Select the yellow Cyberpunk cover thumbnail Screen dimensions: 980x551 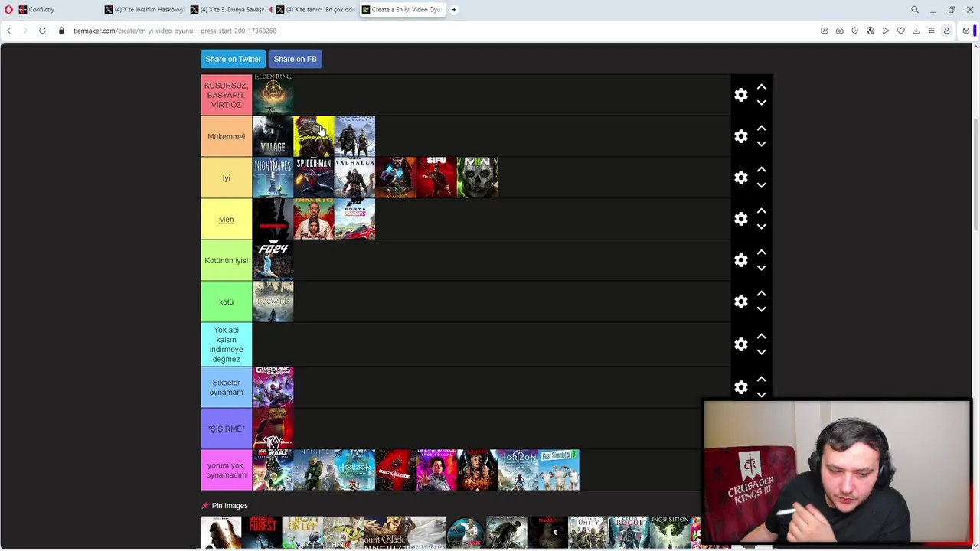click(314, 136)
